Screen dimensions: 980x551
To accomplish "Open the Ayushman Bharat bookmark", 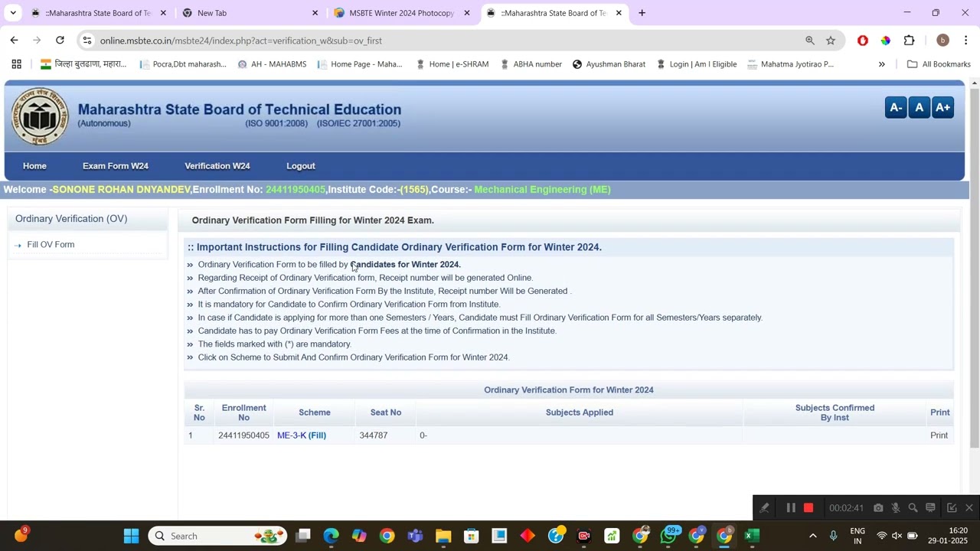I will 609,64.
